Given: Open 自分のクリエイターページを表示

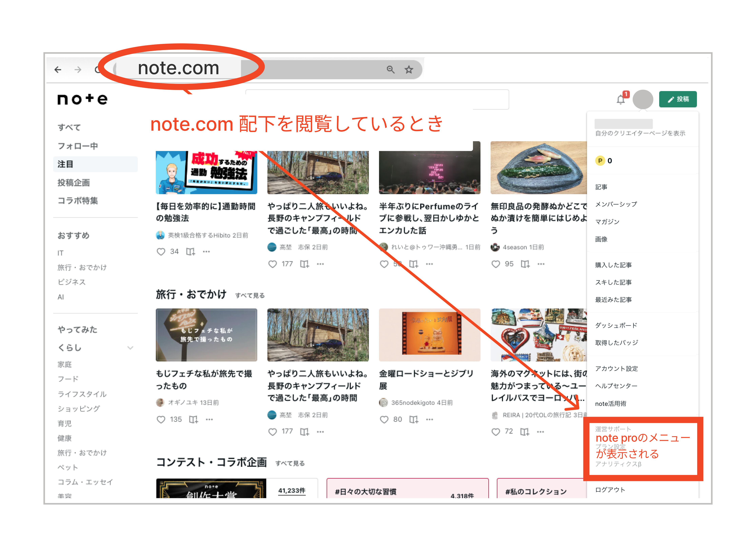Looking at the screenshot, I should [x=640, y=133].
